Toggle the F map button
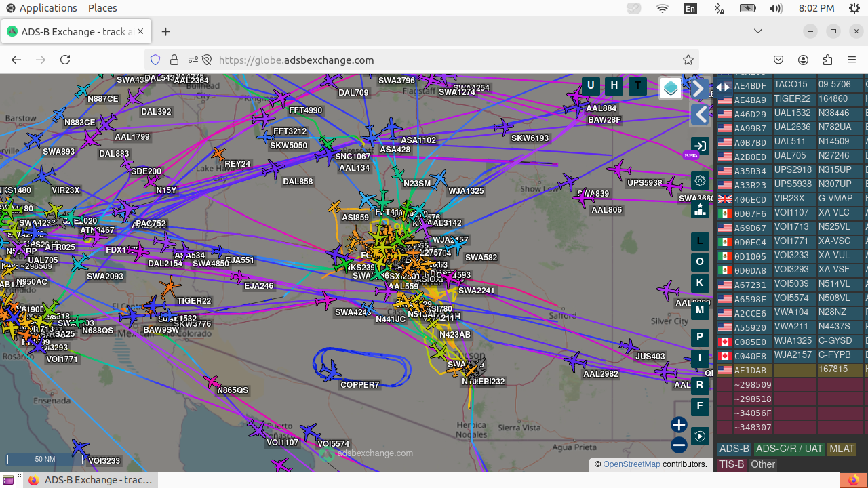868x488 pixels. click(x=700, y=407)
